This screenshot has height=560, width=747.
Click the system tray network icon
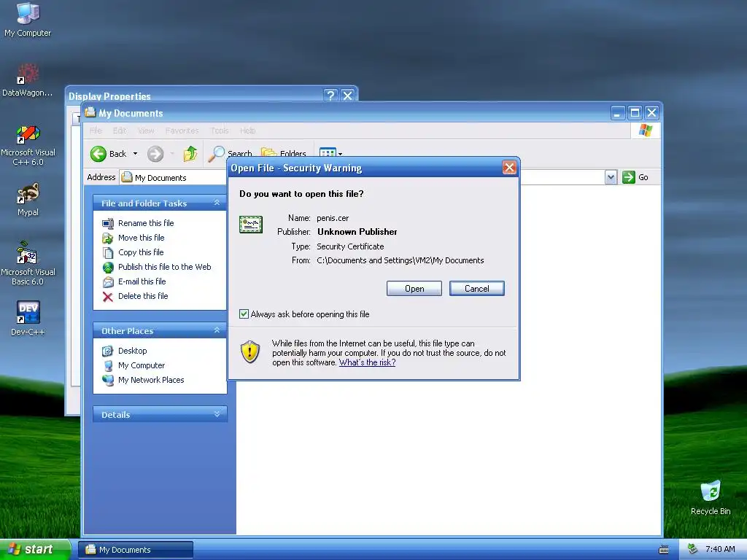[x=693, y=550]
